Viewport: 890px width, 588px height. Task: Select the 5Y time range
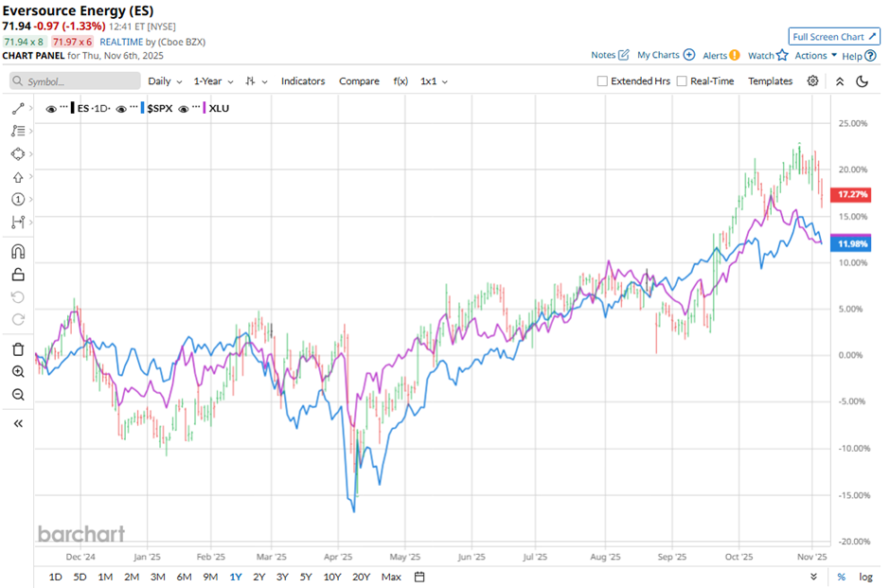(x=306, y=577)
